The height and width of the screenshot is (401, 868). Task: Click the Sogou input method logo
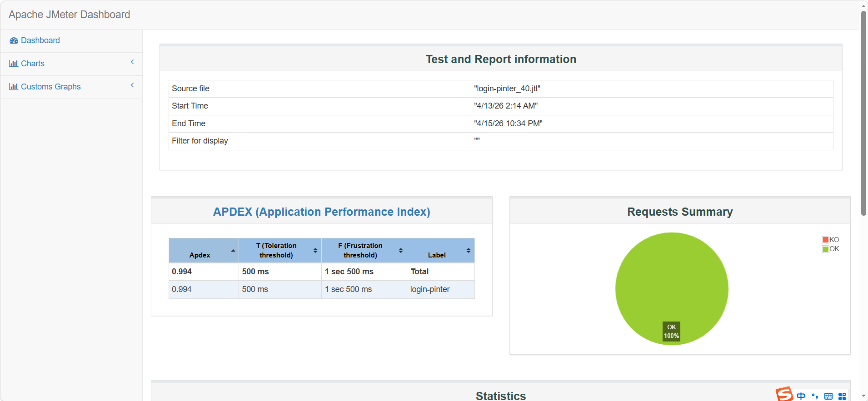point(784,394)
